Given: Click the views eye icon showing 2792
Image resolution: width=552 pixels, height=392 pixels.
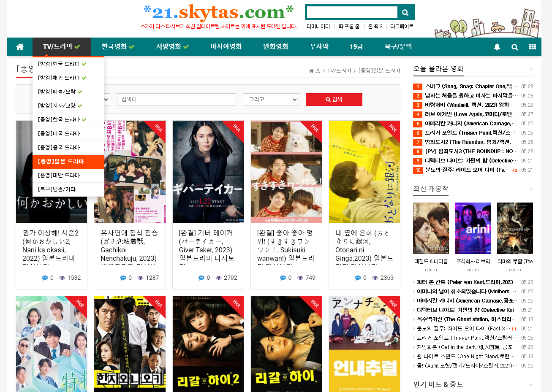Looking at the screenshot, I should coord(219,278).
